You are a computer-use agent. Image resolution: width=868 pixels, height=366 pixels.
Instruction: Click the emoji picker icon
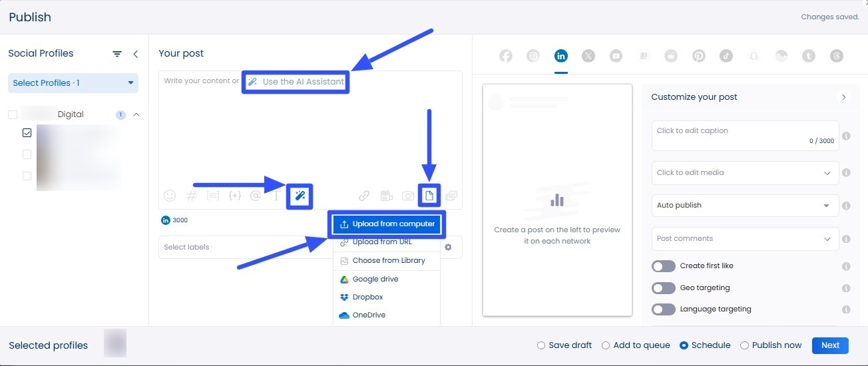170,196
